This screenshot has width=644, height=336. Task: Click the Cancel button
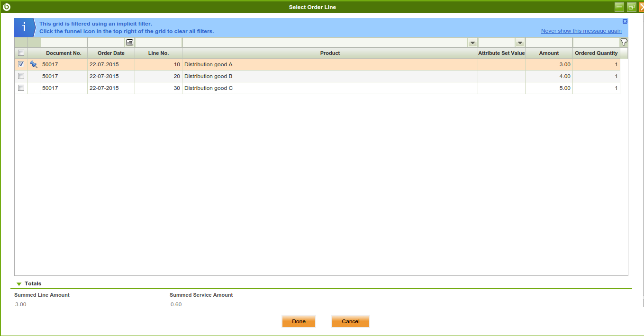coord(350,321)
